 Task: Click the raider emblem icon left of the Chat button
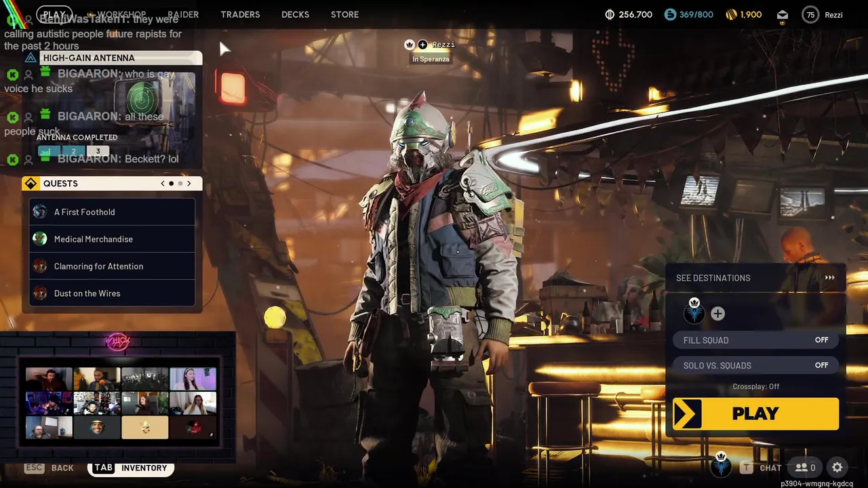(x=721, y=466)
